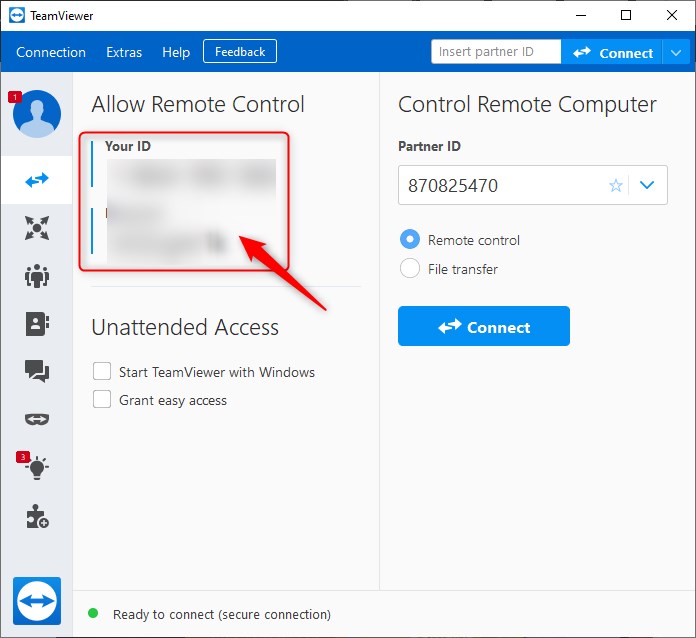Open the user profile avatar
This screenshot has height=638, width=696.
tap(37, 114)
